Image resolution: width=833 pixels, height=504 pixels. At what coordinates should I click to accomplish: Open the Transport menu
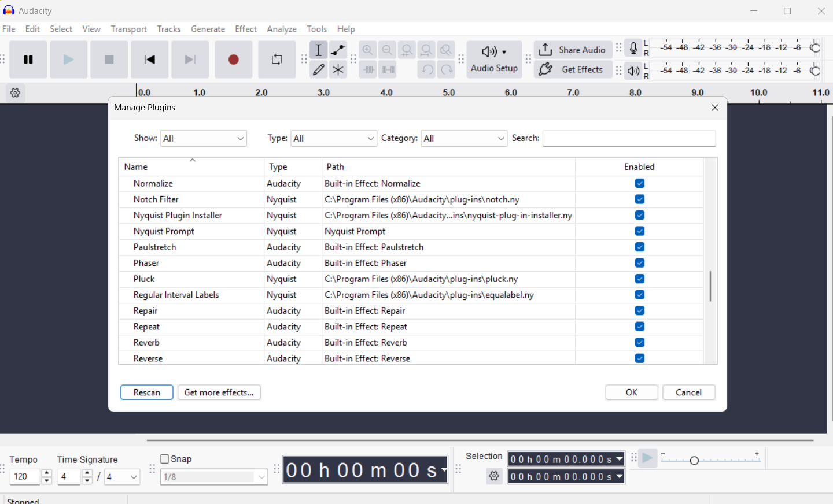coord(129,29)
